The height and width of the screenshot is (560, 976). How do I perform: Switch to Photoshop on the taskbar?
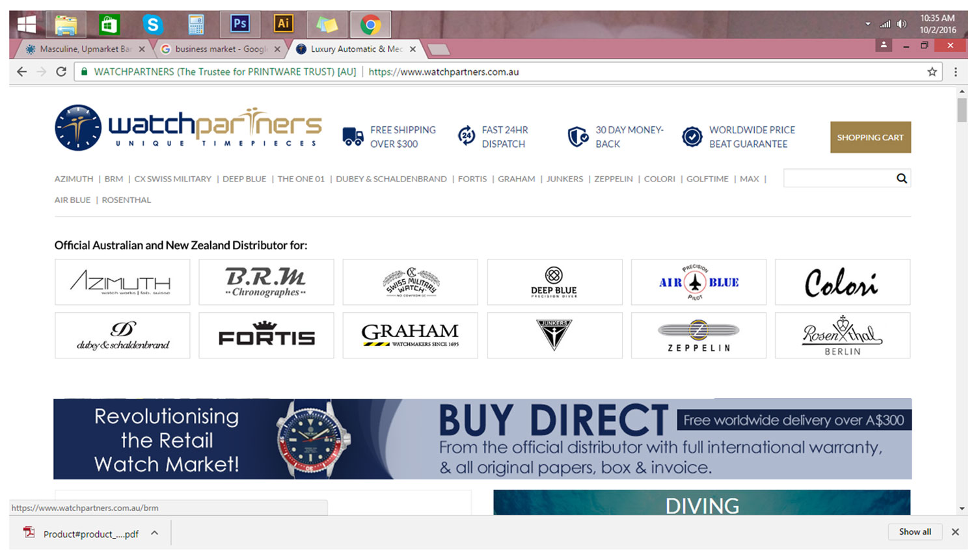click(240, 24)
